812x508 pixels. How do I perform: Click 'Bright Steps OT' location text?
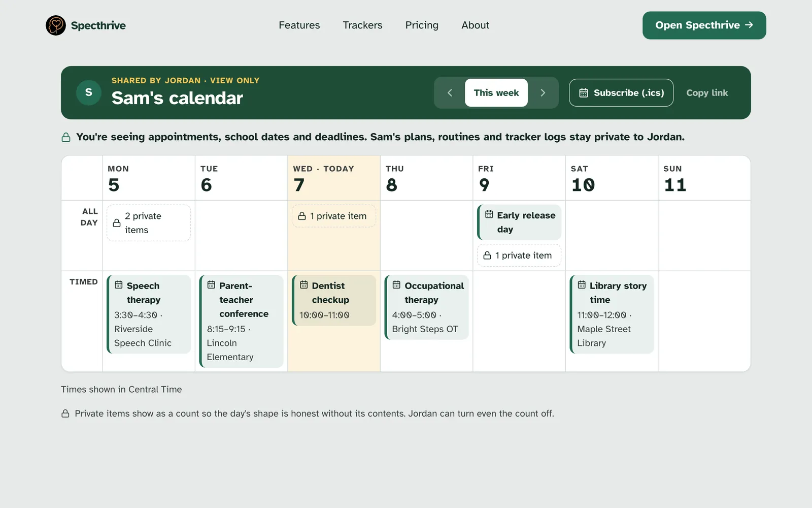[425, 329]
